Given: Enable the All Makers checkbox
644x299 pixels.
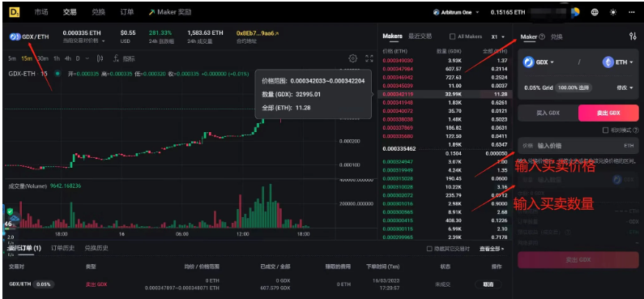Looking at the screenshot, I should 453,36.
